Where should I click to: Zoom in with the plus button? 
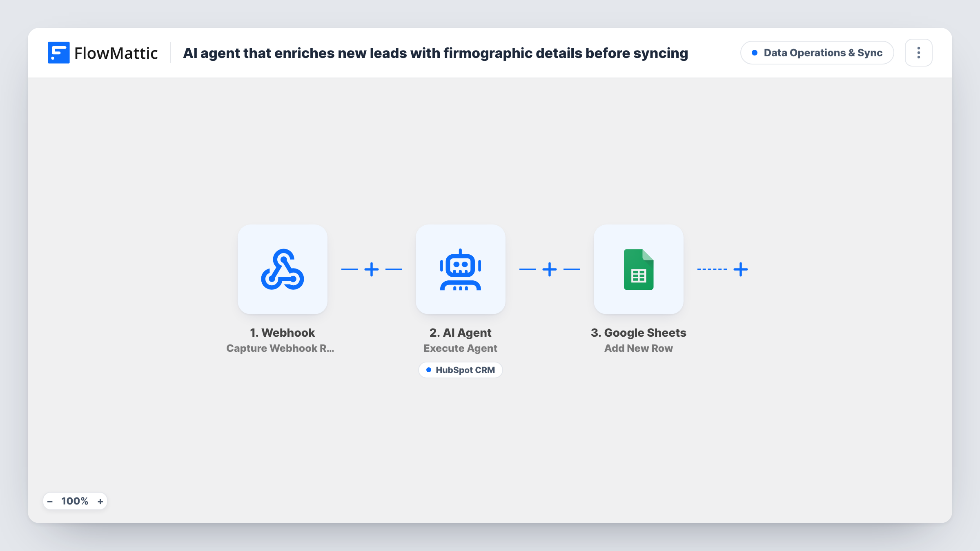point(100,501)
